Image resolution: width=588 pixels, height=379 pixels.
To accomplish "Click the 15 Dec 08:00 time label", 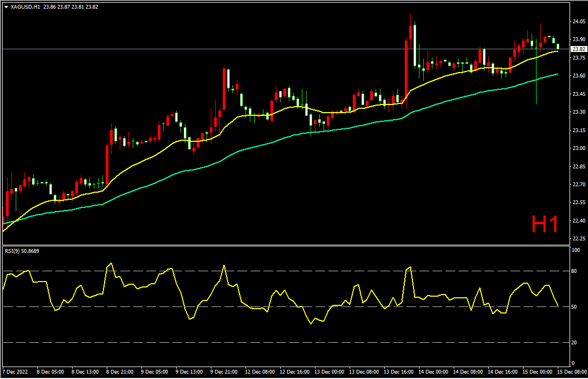I will (572, 372).
